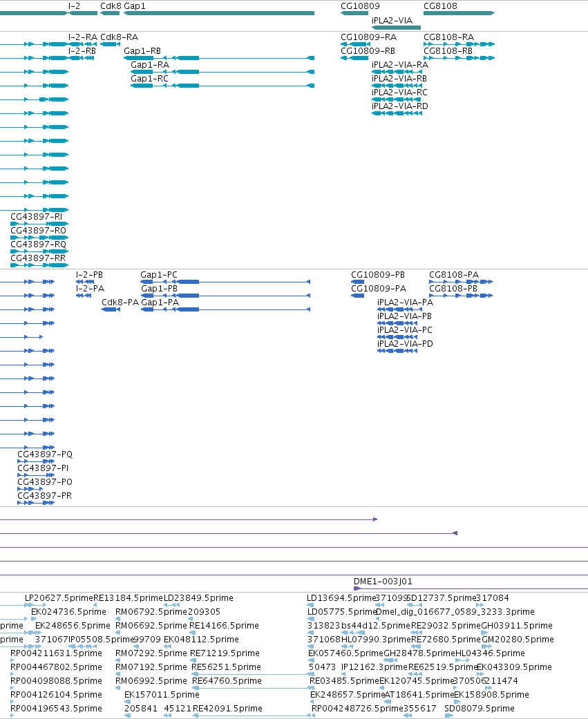Click EST GH03911.5prime
The height and width of the screenshot is (719, 588).
[x=516, y=626]
